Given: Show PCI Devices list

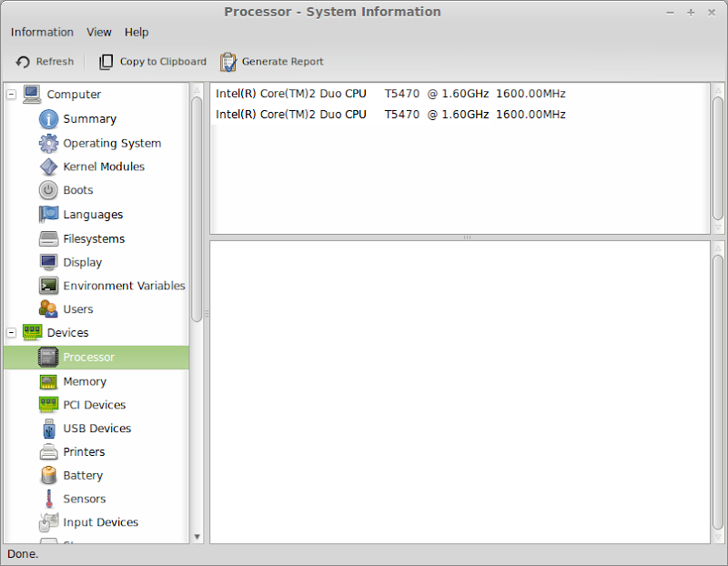Looking at the screenshot, I should click(95, 404).
